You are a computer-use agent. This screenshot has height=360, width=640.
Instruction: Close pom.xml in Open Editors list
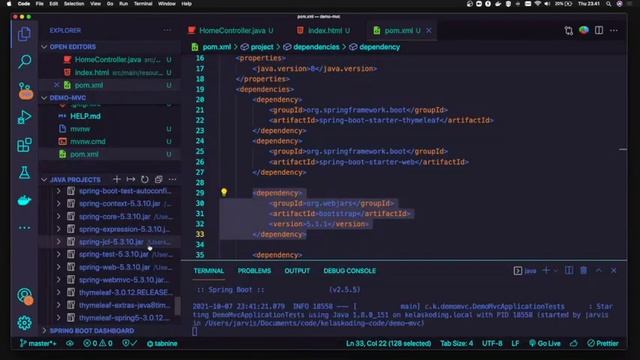(x=56, y=85)
